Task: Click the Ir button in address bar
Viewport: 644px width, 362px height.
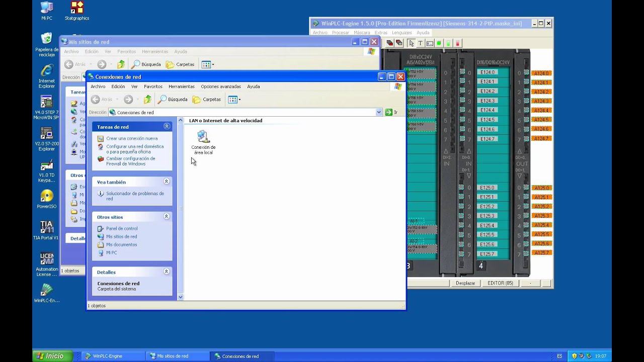Action: (x=391, y=113)
